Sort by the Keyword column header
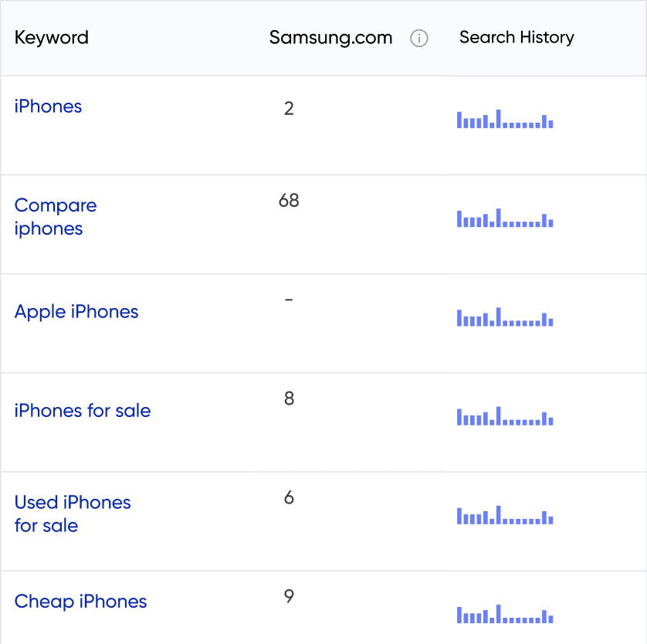This screenshot has width=647, height=644. (x=51, y=37)
